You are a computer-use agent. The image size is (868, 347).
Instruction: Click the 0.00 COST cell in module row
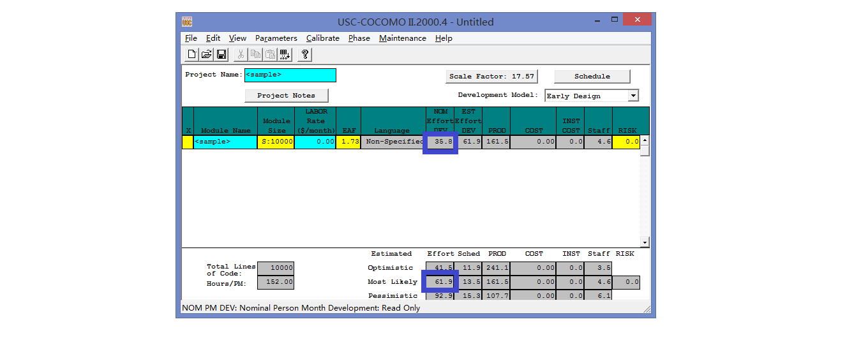(534, 142)
